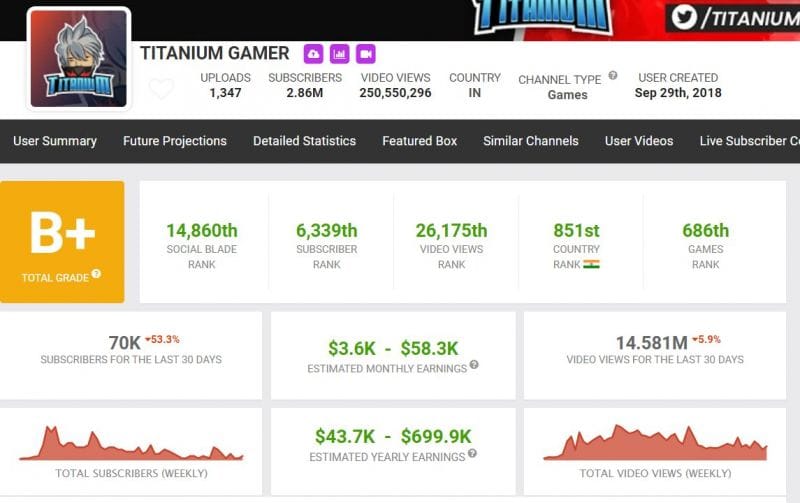Select the Featured Box tab

coord(420,141)
